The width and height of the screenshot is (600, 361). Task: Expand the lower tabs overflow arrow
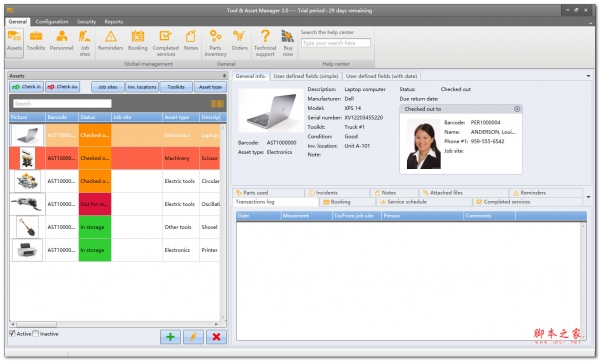click(589, 197)
